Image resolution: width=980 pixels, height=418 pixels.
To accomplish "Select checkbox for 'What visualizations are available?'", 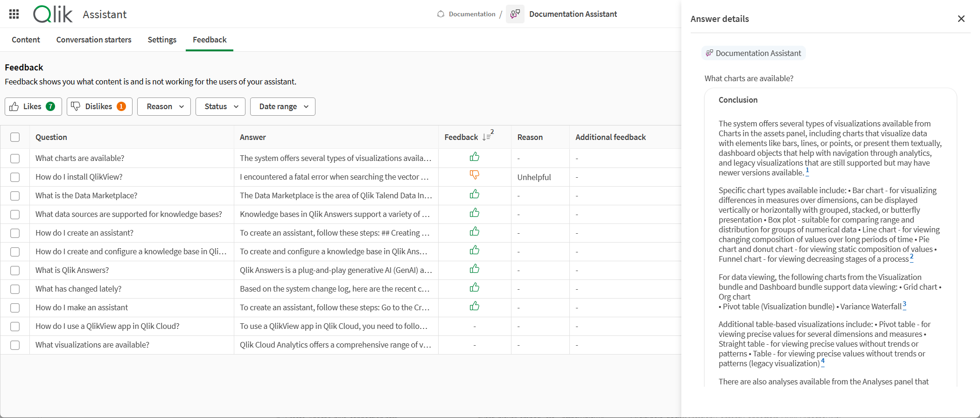I will click(15, 345).
